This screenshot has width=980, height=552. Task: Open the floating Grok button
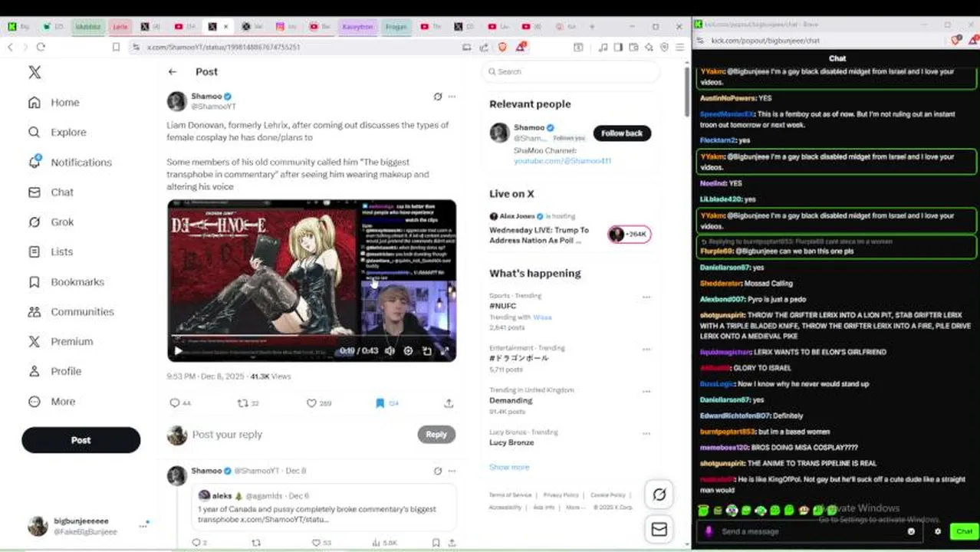pyautogui.click(x=659, y=495)
